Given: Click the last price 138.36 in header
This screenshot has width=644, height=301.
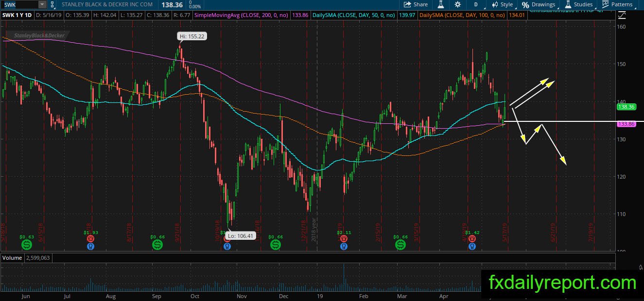Looking at the screenshot, I should [173, 4].
